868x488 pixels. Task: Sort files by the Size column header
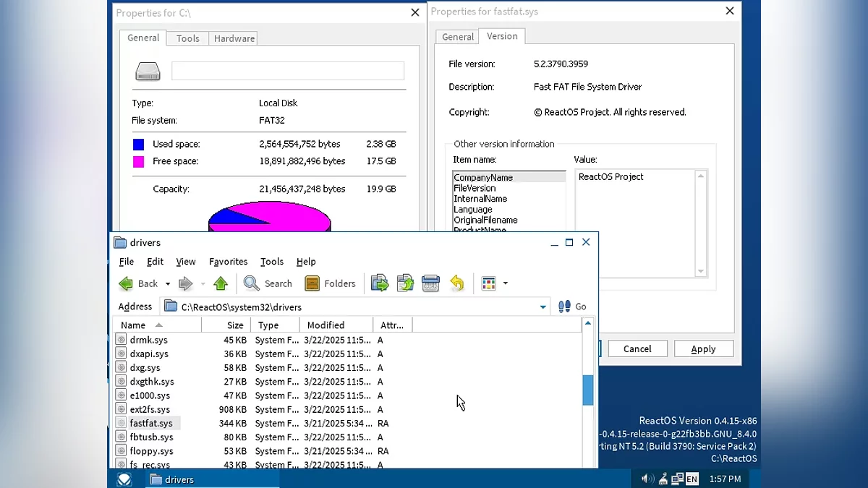234,325
